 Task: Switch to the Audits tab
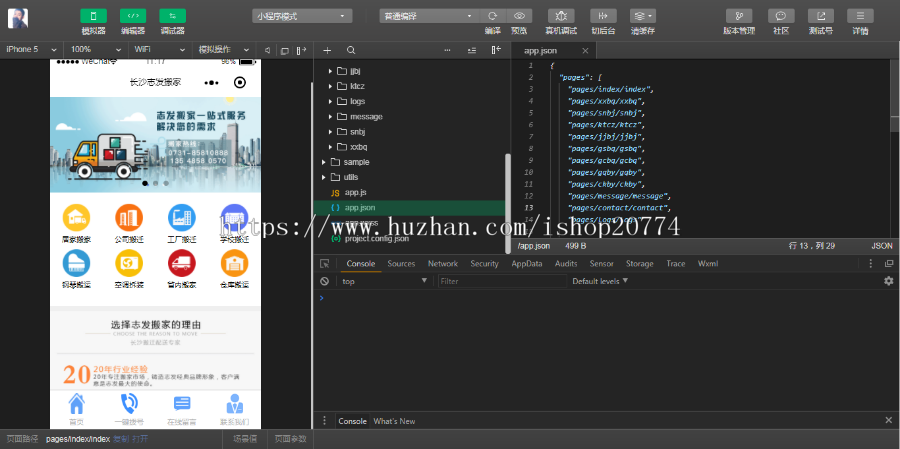click(566, 264)
